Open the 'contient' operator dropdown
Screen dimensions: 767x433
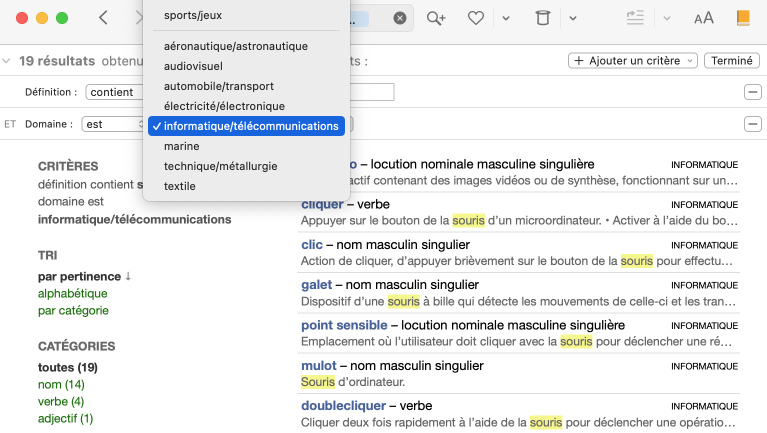click(x=115, y=92)
